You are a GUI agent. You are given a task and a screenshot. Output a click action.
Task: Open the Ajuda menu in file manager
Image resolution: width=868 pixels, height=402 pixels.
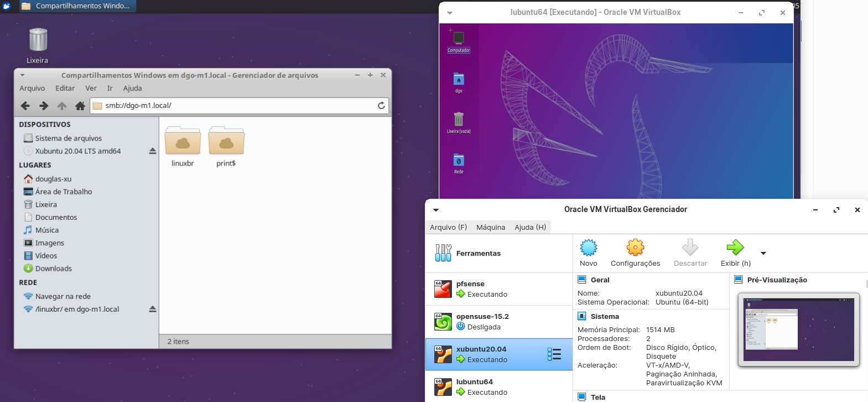tap(132, 89)
